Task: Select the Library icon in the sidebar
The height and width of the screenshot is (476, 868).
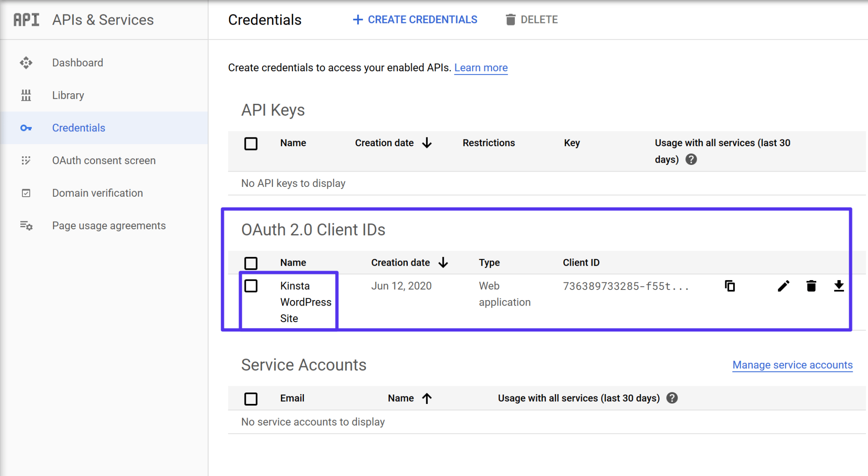Action: (x=26, y=95)
